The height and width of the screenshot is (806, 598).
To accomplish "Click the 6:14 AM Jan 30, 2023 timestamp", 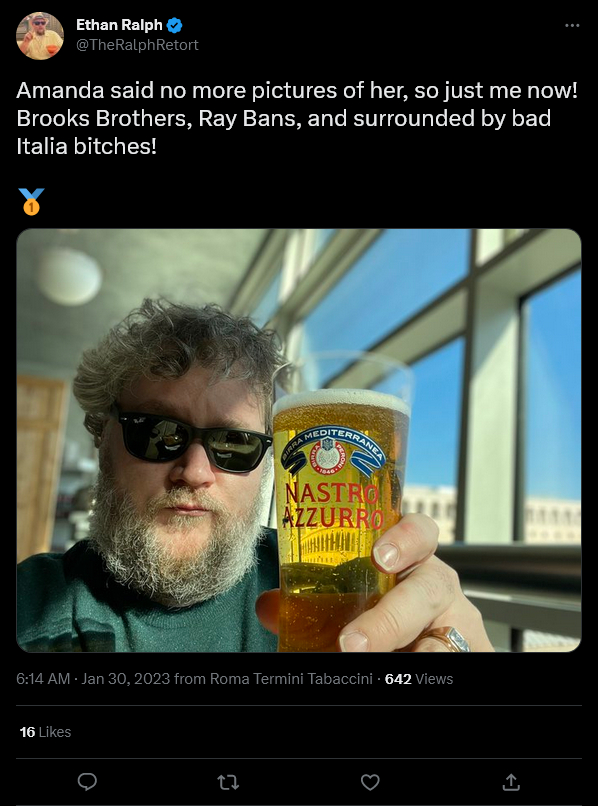I will [93, 679].
